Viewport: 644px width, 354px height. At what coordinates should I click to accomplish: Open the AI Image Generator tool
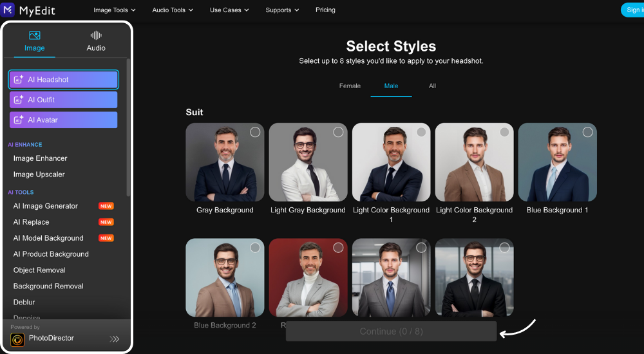tap(46, 206)
